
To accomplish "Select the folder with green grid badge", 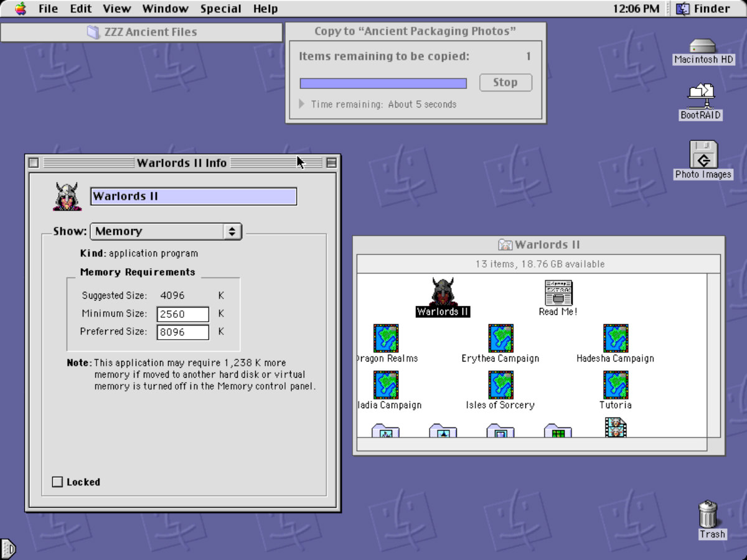I will [x=558, y=431].
